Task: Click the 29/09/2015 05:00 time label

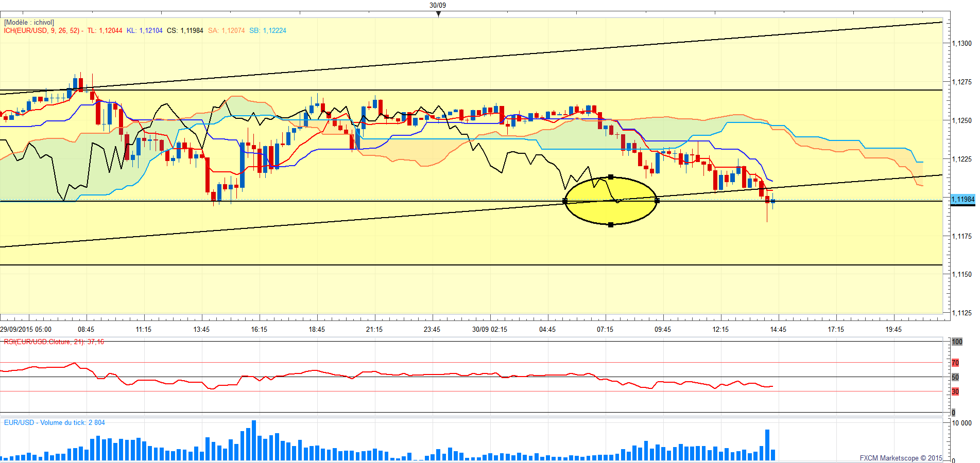Action: 26,330
